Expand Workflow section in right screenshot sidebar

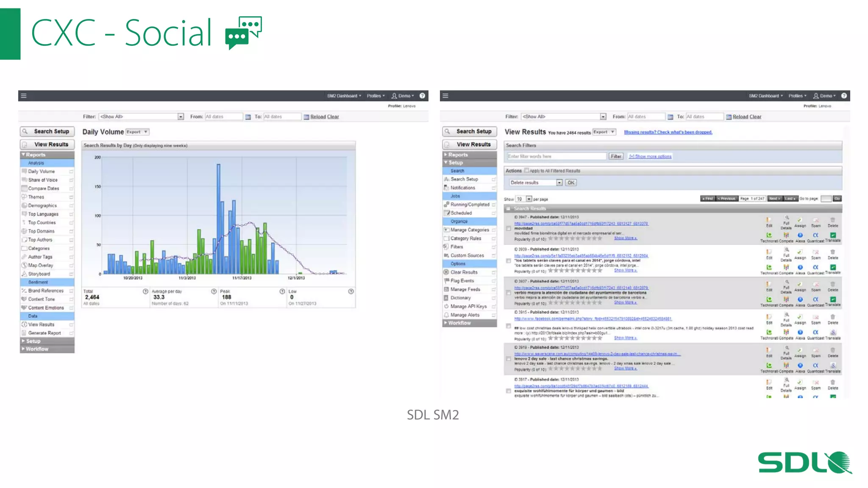pyautogui.click(x=470, y=323)
